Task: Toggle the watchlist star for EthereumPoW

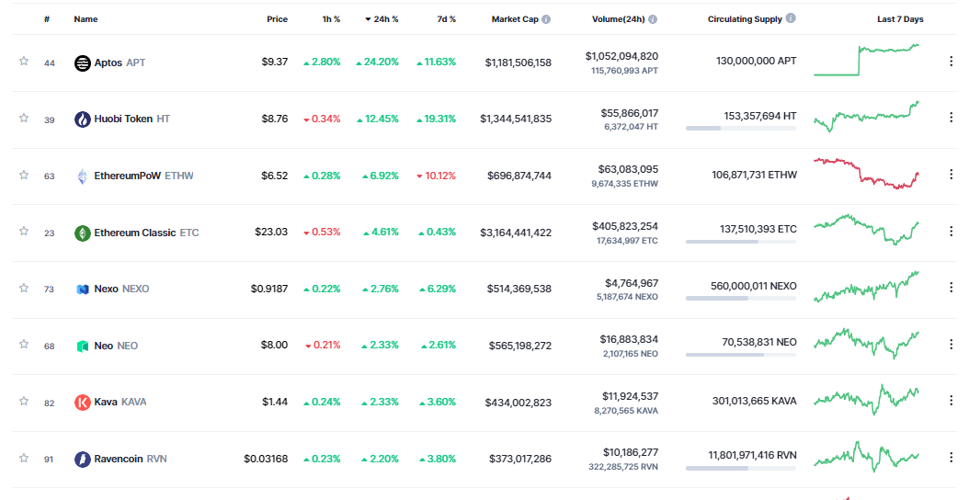Action: click(24, 175)
